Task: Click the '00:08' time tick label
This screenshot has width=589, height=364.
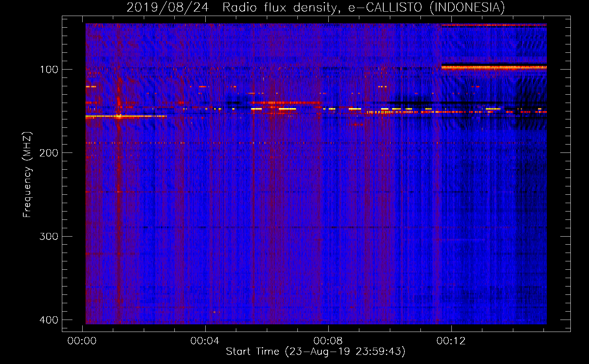Action: point(328,341)
